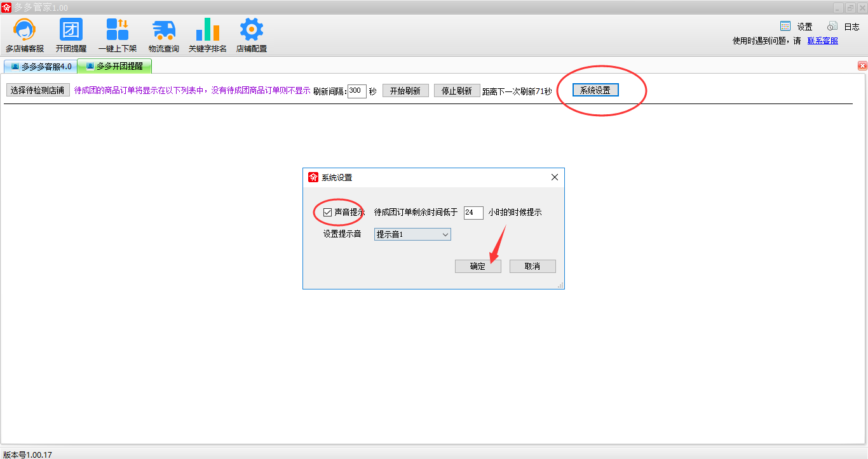Image resolution: width=868 pixels, height=459 pixels.
Task: Minimize the 多多管家 window
Action: pyautogui.click(x=838, y=8)
